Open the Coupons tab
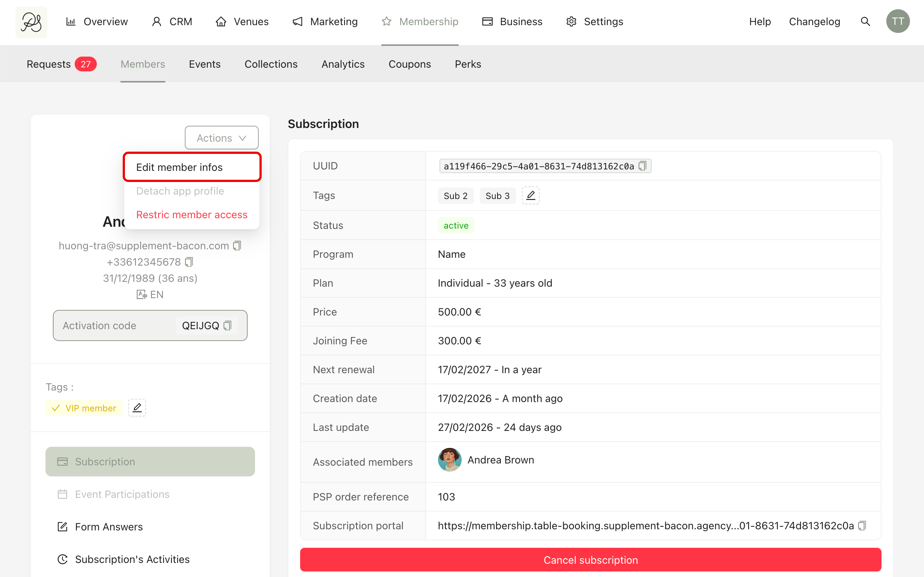The width and height of the screenshot is (924, 577). (410, 64)
